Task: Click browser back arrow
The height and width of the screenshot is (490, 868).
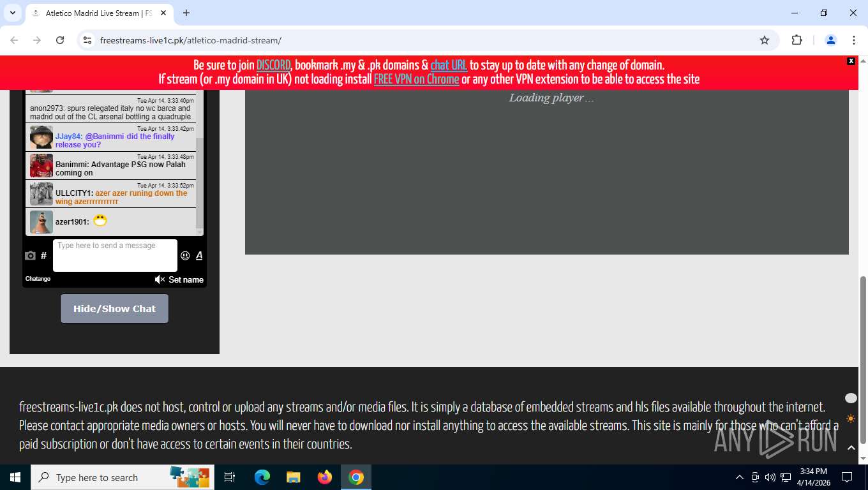Action: 14,40
